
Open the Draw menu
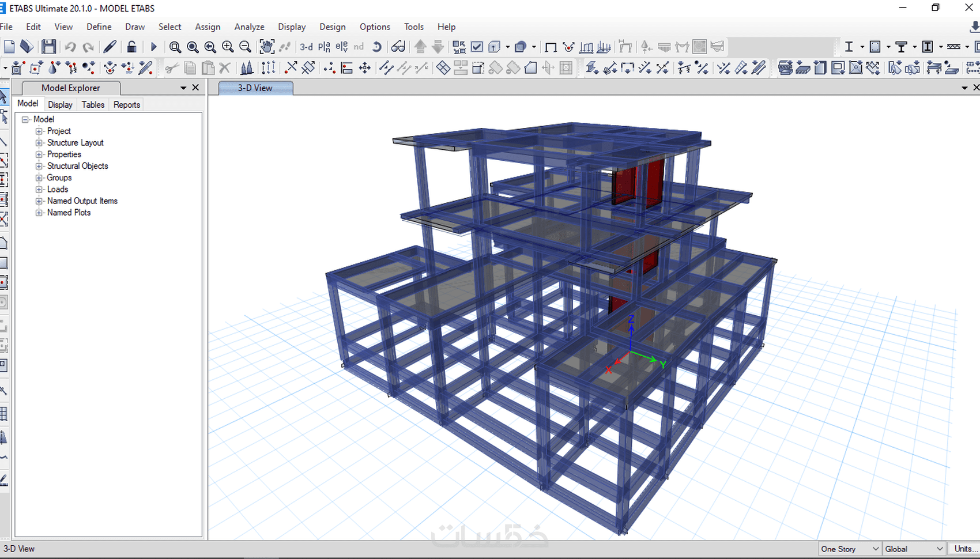pyautogui.click(x=135, y=27)
